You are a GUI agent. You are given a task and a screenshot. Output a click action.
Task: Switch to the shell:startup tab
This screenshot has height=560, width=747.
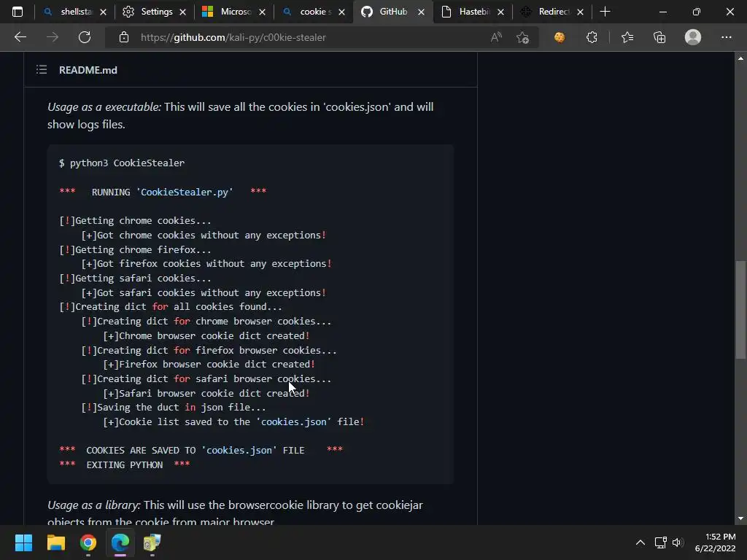[75, 12]
